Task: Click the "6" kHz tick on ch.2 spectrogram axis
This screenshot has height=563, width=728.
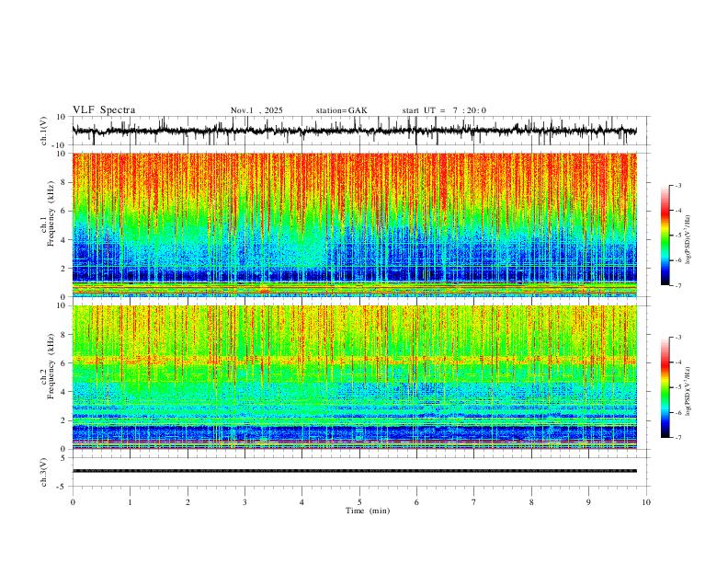Action: pyautogui.click(x=64, y=363)
